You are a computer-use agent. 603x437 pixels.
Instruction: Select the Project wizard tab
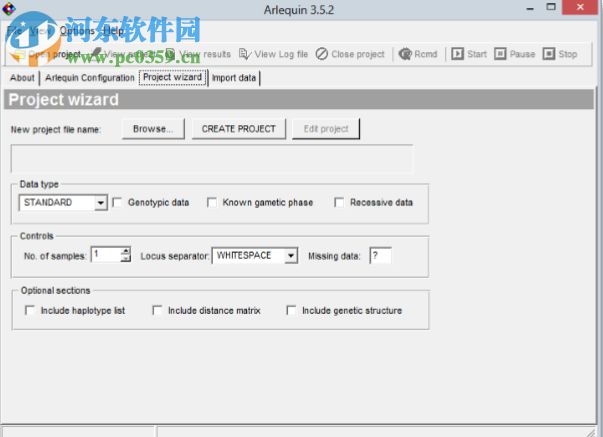172,77
